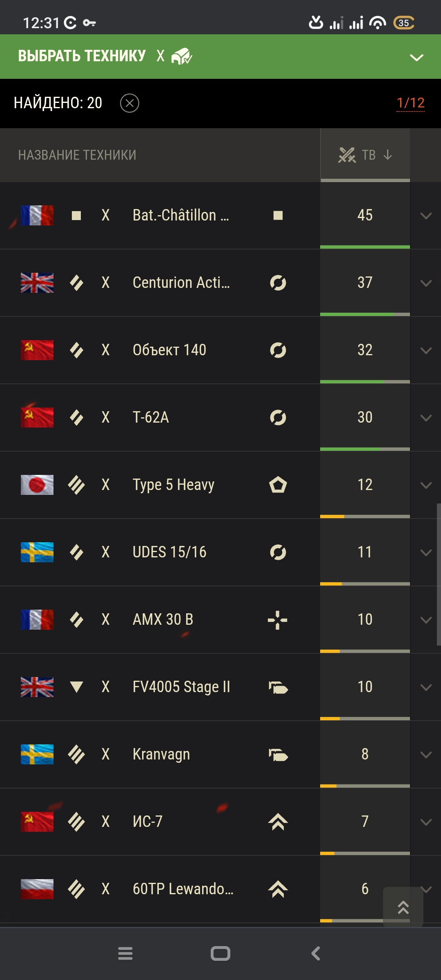Tap the tank destroyer icon on FV4005 Stage II row

click(77, 687)
